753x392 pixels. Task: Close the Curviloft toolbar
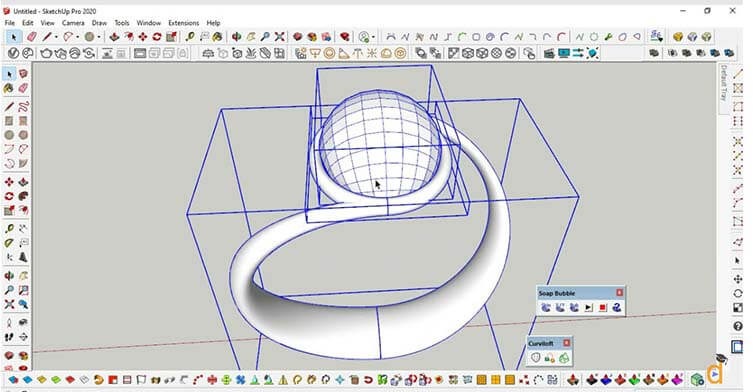(x=566, y=343)
